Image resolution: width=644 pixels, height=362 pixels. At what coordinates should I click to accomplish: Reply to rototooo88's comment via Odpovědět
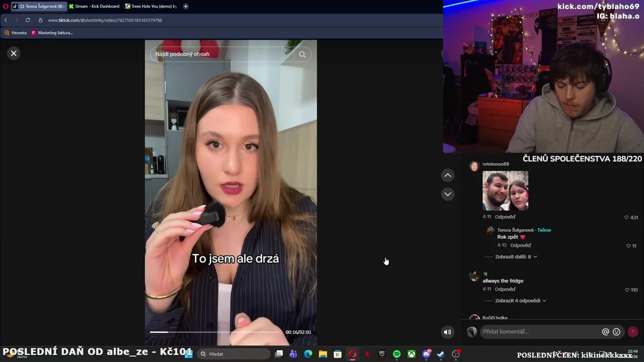click(x=505, y=217)
